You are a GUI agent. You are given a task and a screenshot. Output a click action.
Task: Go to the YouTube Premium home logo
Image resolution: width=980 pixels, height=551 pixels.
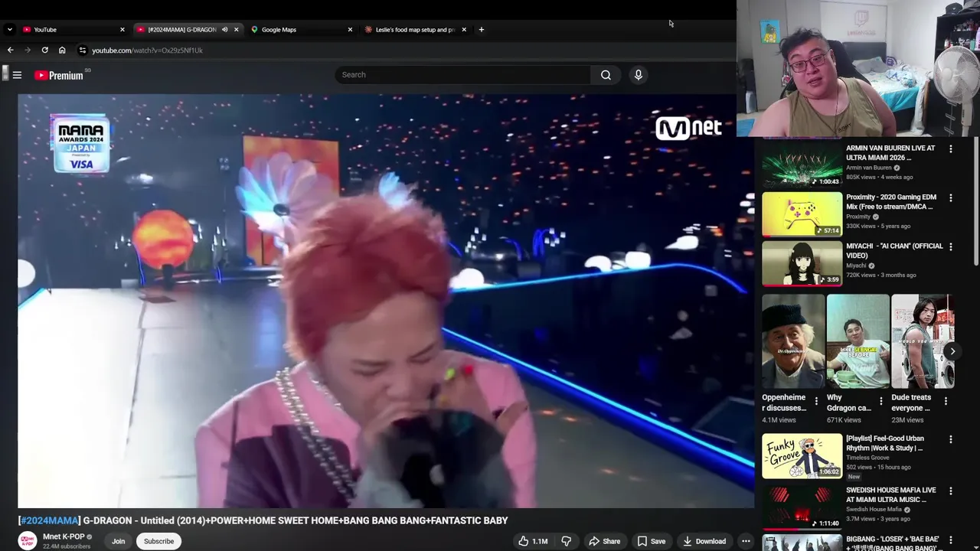(x=59, y=75)
